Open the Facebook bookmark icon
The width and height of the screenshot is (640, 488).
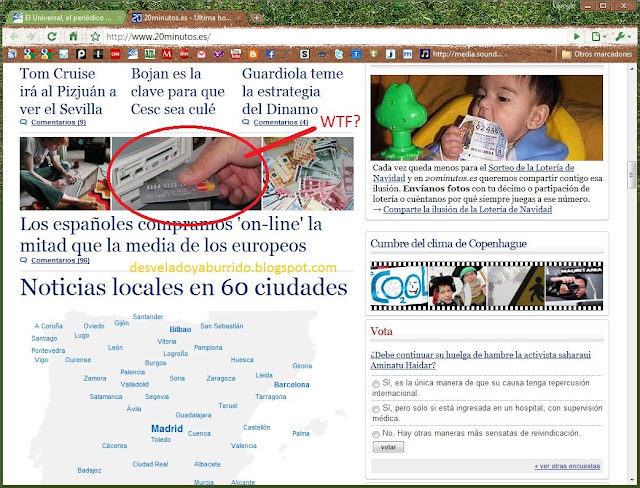pyautogui.click(x=270, y=54)
